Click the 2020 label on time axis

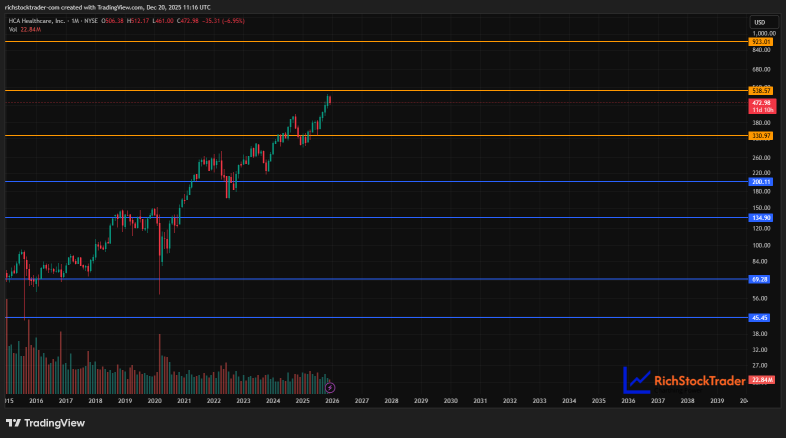pos(154,401)
